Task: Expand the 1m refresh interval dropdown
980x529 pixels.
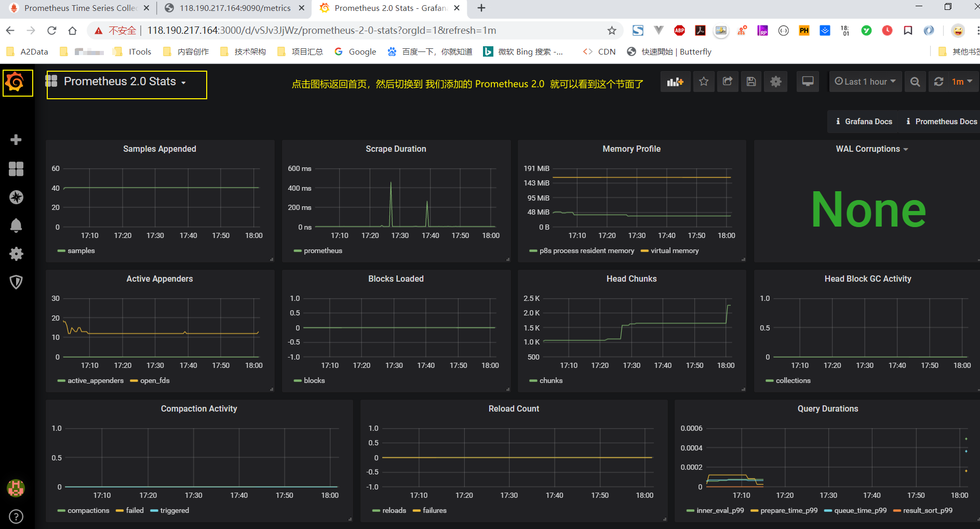Action: pyautogui.click(x=962, y=82)
